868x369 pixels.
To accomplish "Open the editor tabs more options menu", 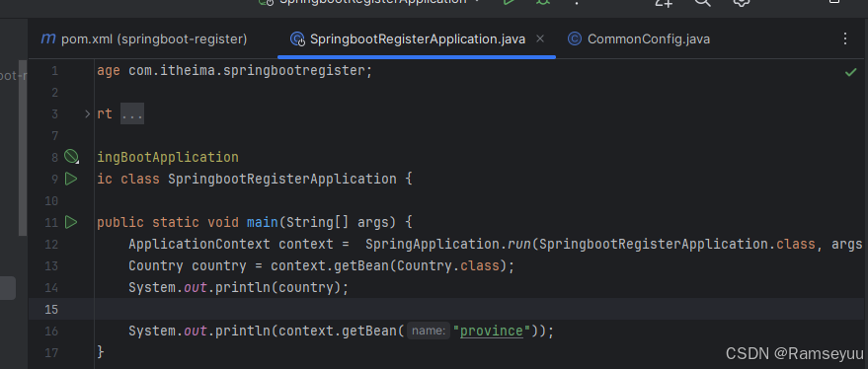I will click(844, 38).
